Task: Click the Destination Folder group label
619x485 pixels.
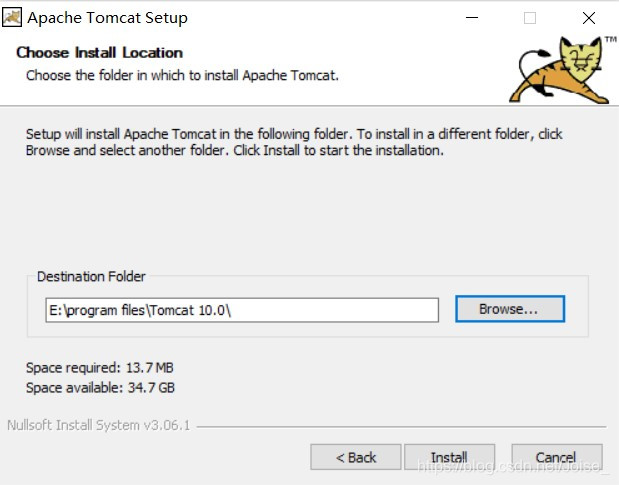Action: coord(91,276)
